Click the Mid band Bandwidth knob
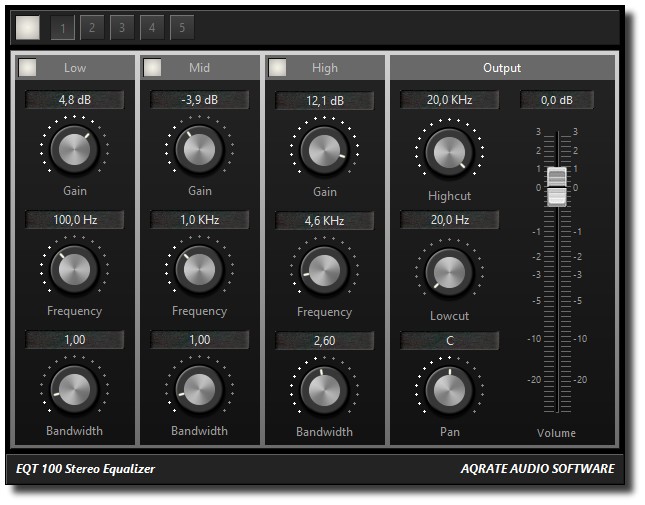Viewport: 645px width, 505px height. coord(200,389)
